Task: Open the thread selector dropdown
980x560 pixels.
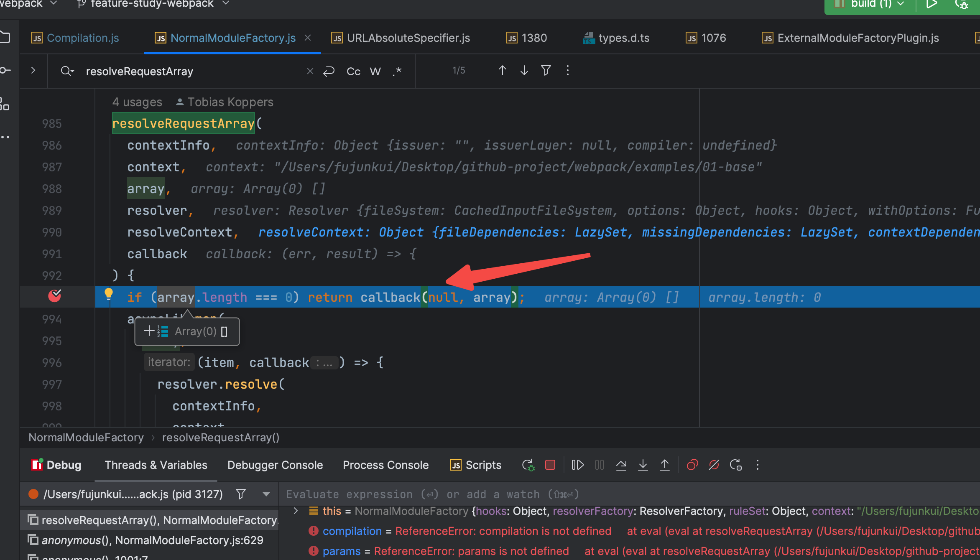Action: point(266,494)
